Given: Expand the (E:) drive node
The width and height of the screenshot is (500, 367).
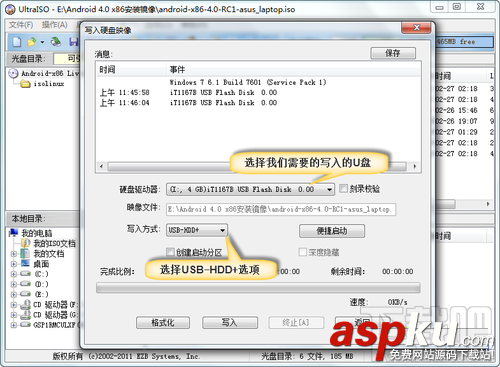Looking at the screenshot, I should pyautogui.click(x=14, y=294).
